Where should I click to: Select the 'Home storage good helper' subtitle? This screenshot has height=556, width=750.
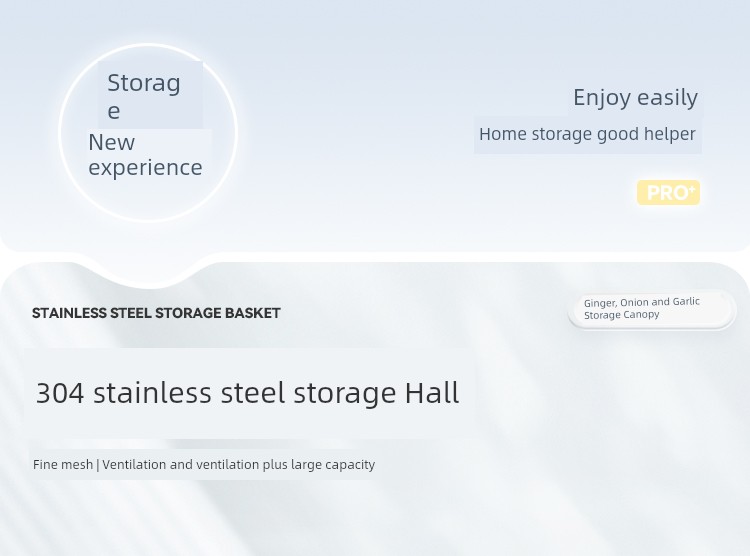coord(587,134)
